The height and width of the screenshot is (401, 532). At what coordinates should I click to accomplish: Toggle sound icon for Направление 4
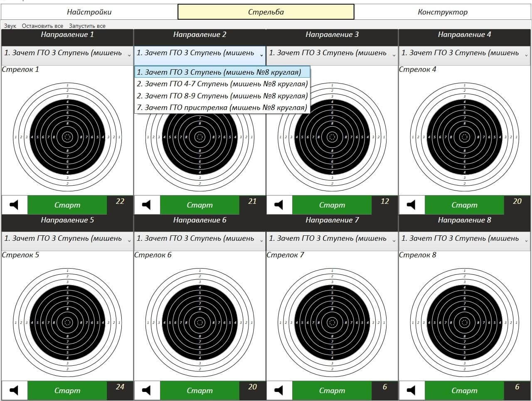pyautogui.click(x=411, y=205)
